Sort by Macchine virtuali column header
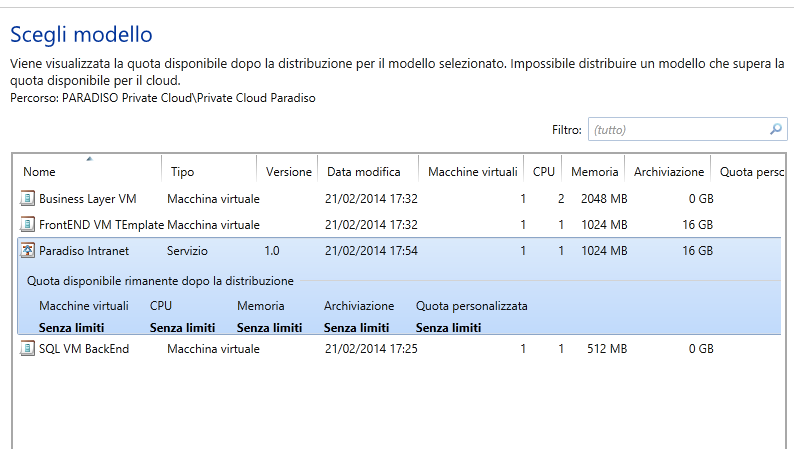Viewport: 794px width, 449px height. [x=472, y=172]
